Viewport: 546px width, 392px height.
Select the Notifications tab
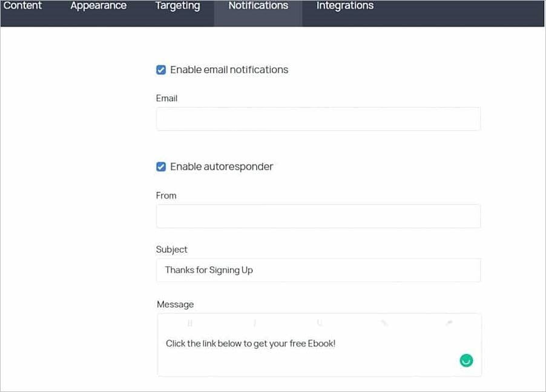258,6
